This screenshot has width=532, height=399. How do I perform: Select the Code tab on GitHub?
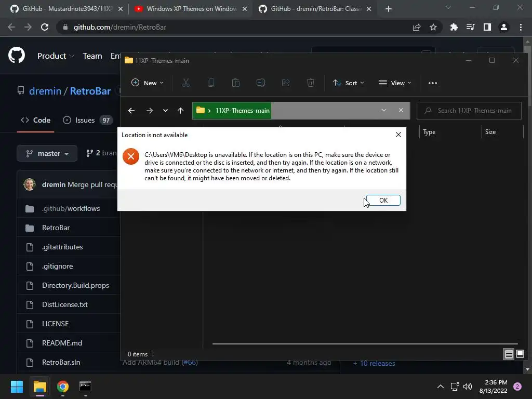click(x=36, y=120)
